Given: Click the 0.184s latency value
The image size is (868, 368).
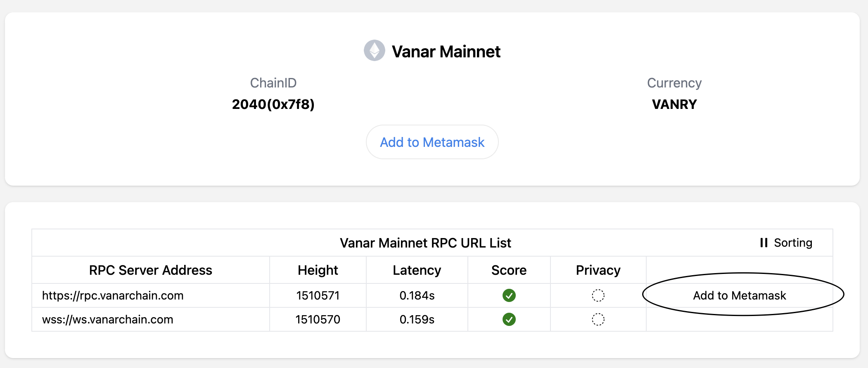Looking at the screenshot, I should (x=417, y=295).
